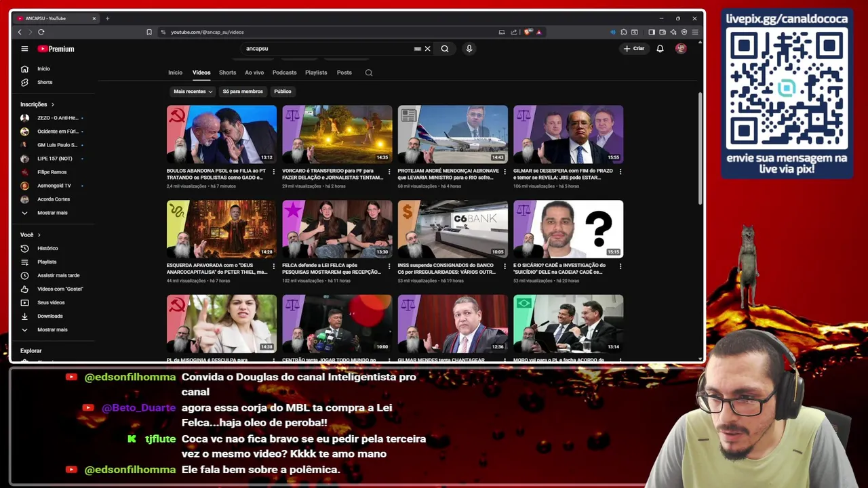Click the magnifier search button
Screen dimensions: 868x488
pos(445,49)
